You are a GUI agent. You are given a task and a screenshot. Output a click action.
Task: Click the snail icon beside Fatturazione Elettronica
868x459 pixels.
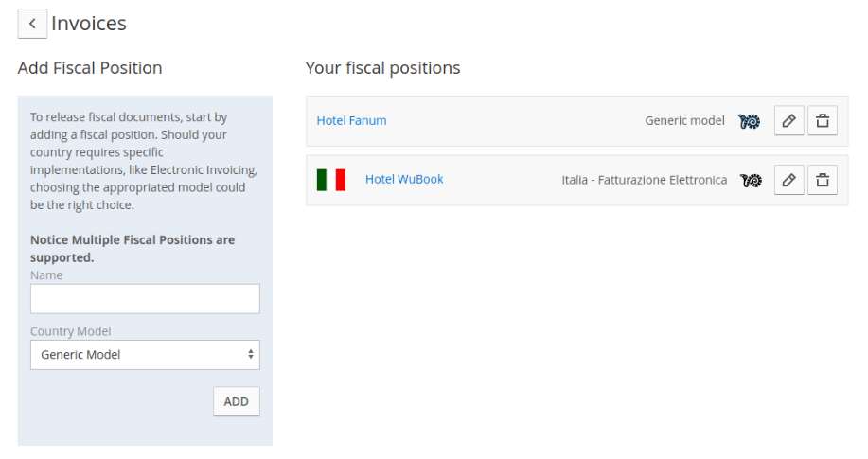tap(752, 180)
